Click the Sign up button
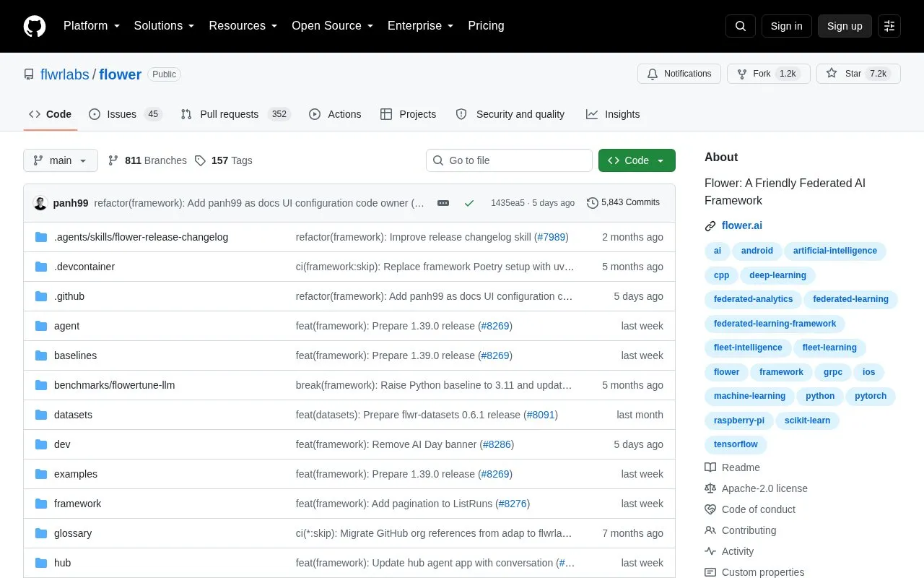Viewport: 924px width, 578px height. click(845, 26)
